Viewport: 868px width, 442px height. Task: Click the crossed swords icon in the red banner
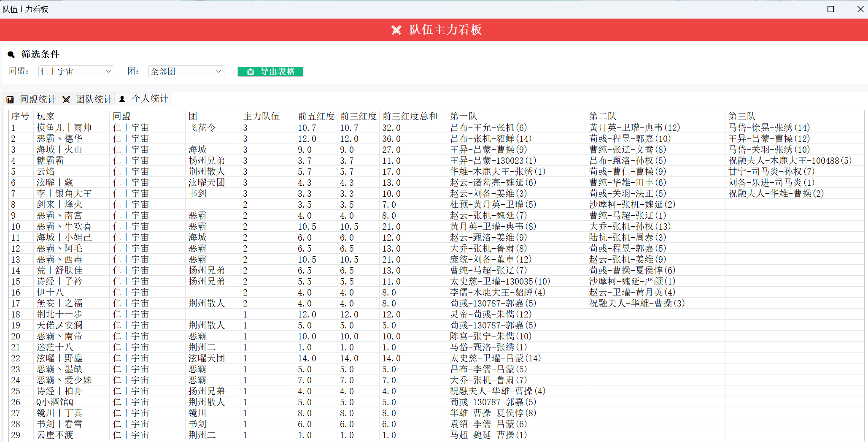click(396, 30)
